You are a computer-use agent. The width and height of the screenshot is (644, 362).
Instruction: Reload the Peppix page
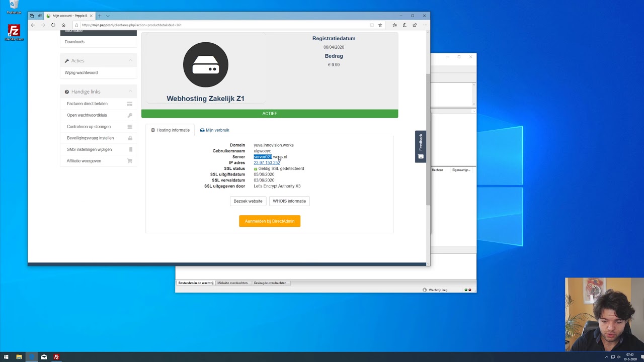pyautogui.click(x=53, y=25)
